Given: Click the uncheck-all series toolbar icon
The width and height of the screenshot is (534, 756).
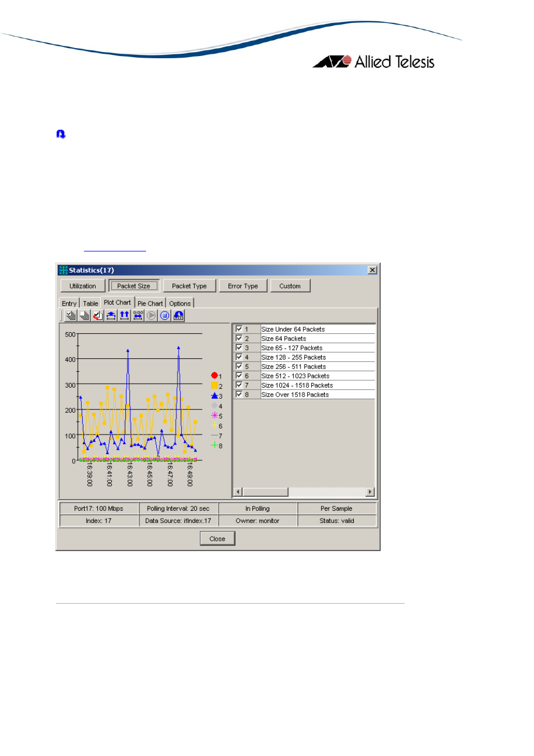Looking at the screenshot, I should [x=84, y=316].
